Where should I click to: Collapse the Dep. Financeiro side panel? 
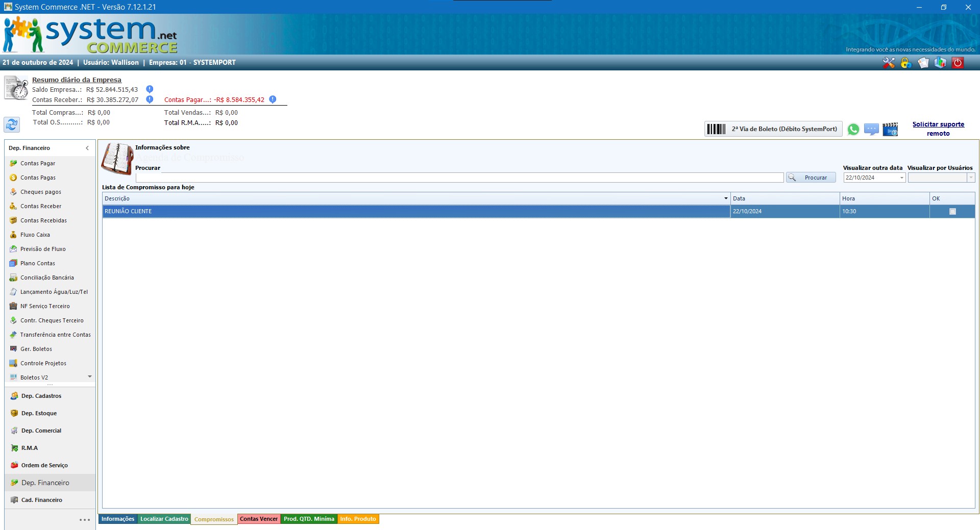(x=87, y=148)
